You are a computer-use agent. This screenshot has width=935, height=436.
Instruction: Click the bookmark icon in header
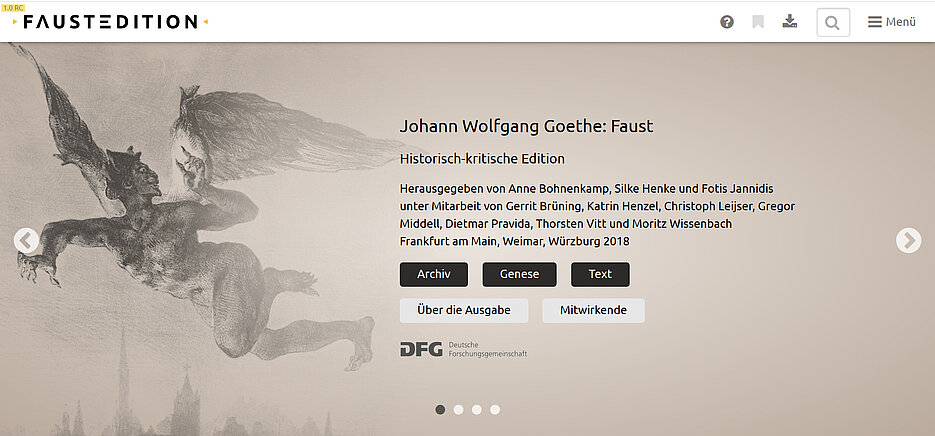pyautogui.click(x=758, y=22)
